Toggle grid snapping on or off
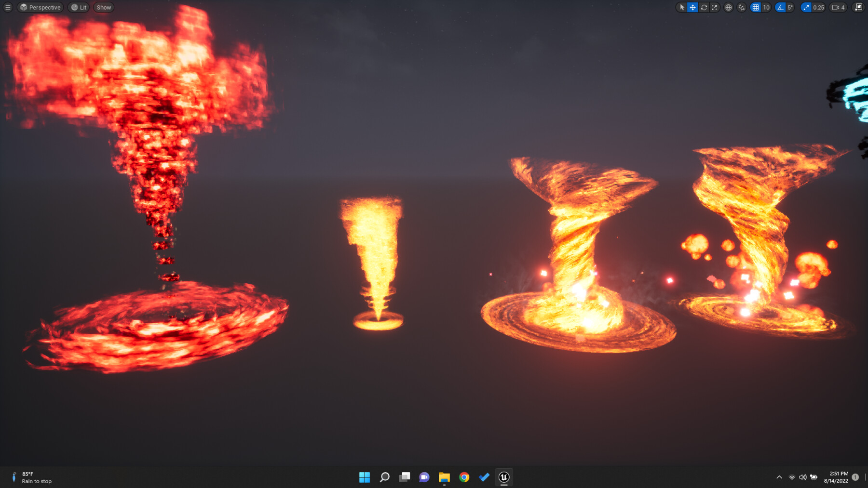Screen dimensions: 868x488 pyautogui.click(x=756, y=7)
